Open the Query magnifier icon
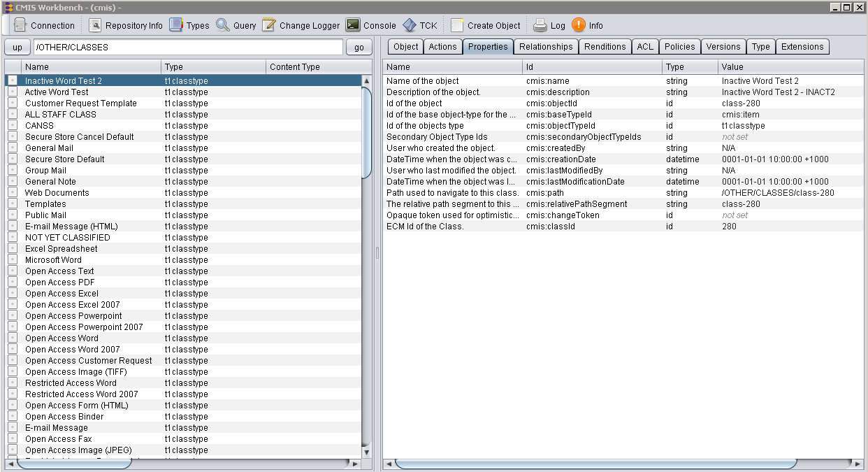Screen dimensions: 868x472 [x=223, y=25]
